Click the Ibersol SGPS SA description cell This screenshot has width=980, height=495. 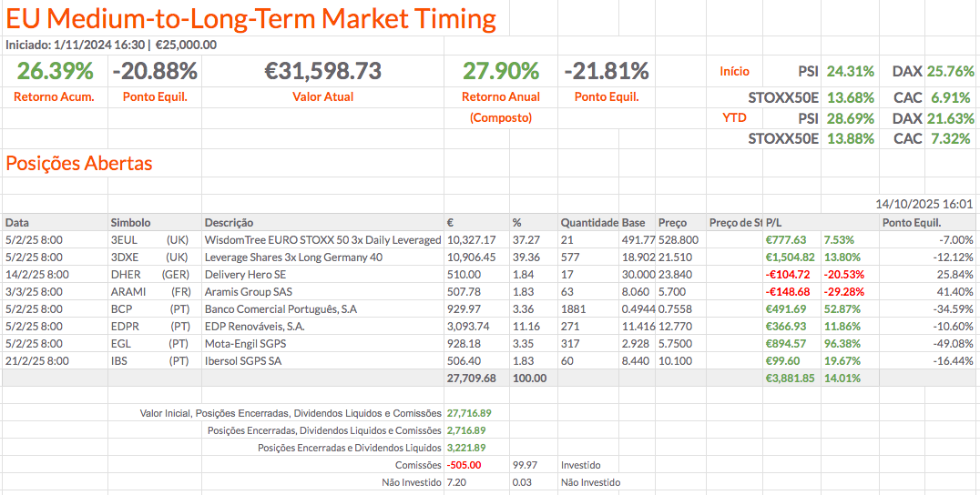point(244,360)
